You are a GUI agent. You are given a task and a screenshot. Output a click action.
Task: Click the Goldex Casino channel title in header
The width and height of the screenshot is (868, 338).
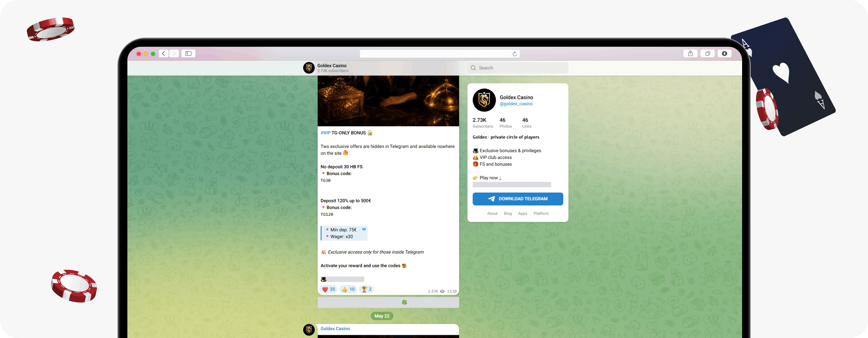332,66
